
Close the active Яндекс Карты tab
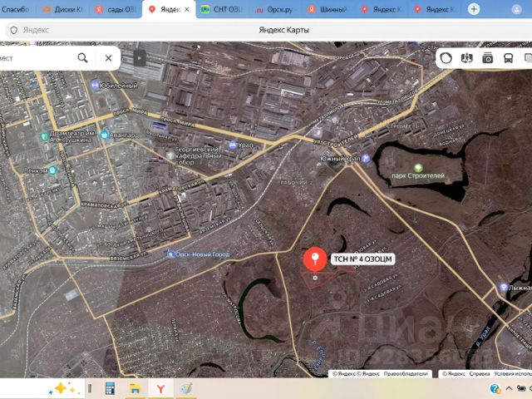(187, 9)
